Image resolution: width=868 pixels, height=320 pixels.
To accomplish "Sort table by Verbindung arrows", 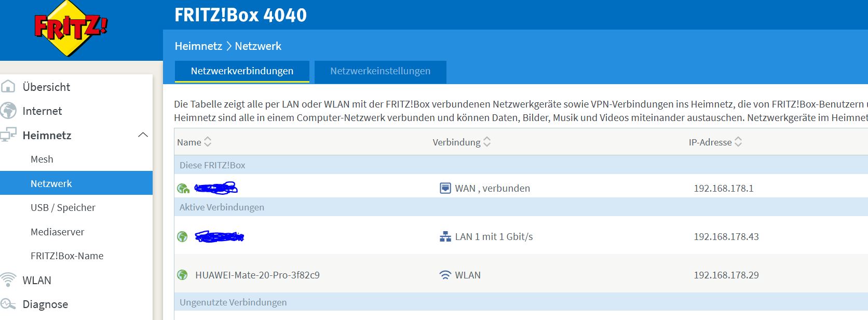I will tap(487, 142).
